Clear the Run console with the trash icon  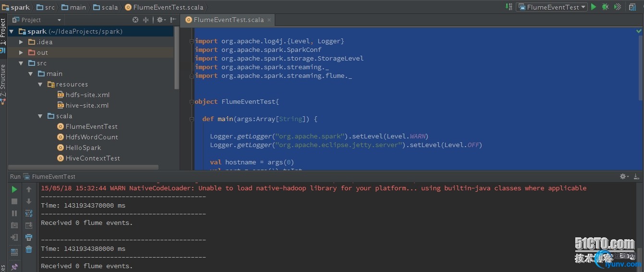pos(29,249)
